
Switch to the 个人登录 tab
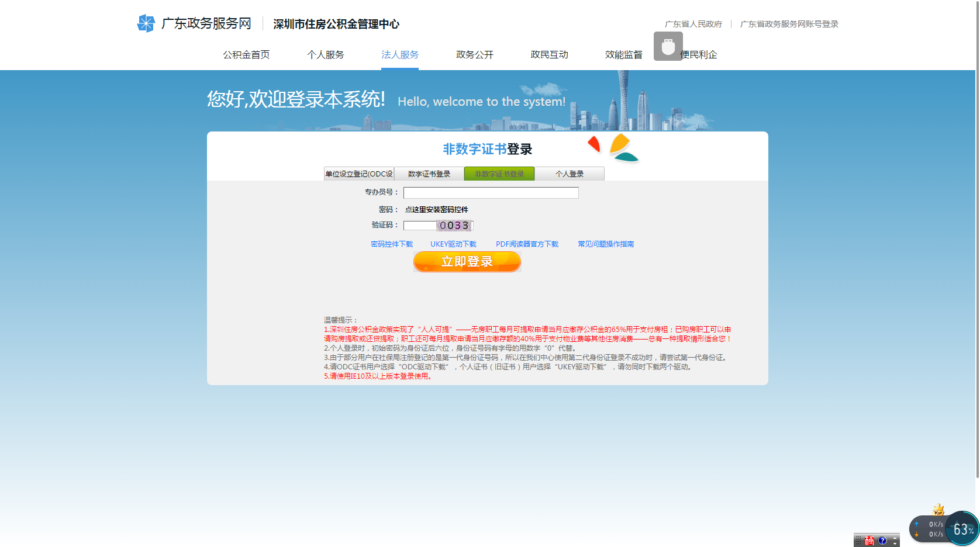pos(570,174)
